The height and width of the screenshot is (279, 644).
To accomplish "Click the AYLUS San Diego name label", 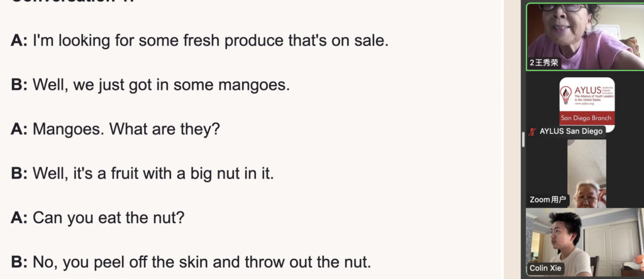I will pyautogui.click(x=571, y=131).
